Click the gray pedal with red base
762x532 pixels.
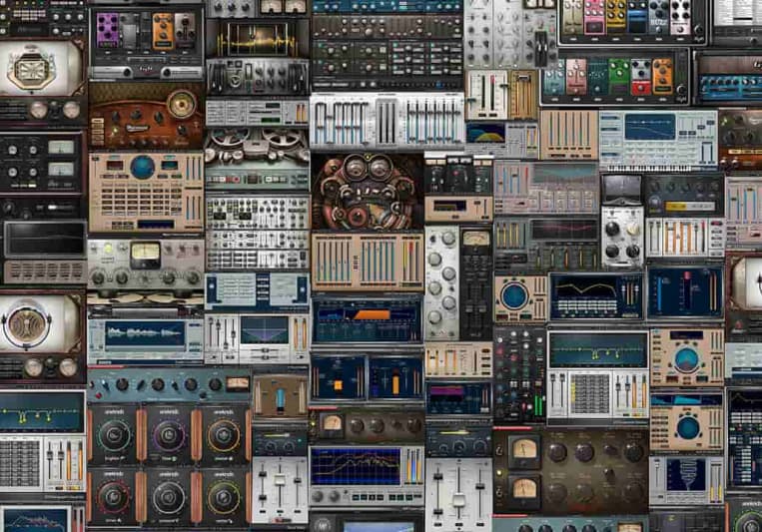tap(641, 77)
